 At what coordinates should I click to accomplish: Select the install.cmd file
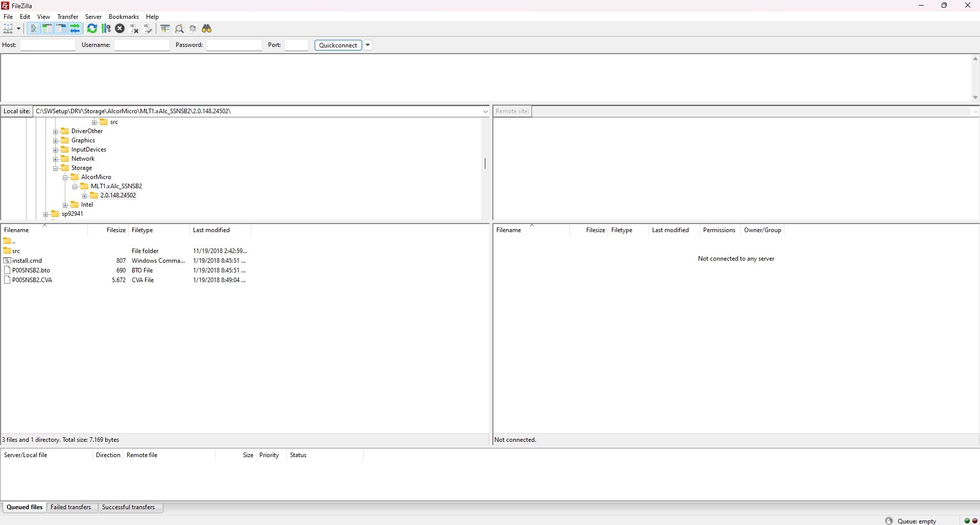(27, 261)
